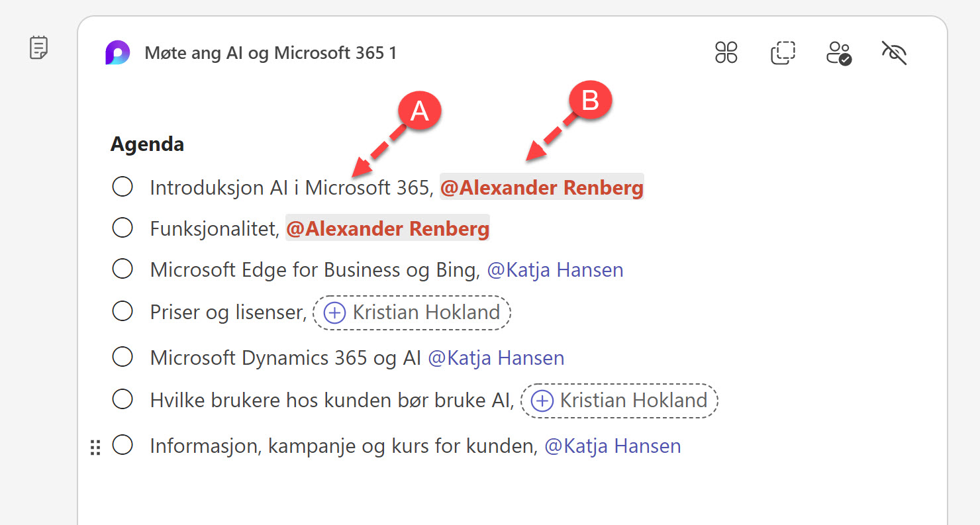Click the Loop component logo in the header
This screenshot has height=525, width=980.
(117, 52)
